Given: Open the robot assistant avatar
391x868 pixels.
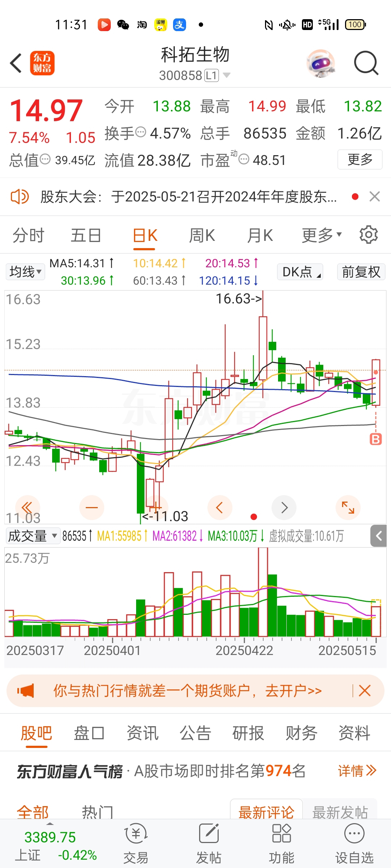Looking at the screenshot, I should (x=321, y=63).
